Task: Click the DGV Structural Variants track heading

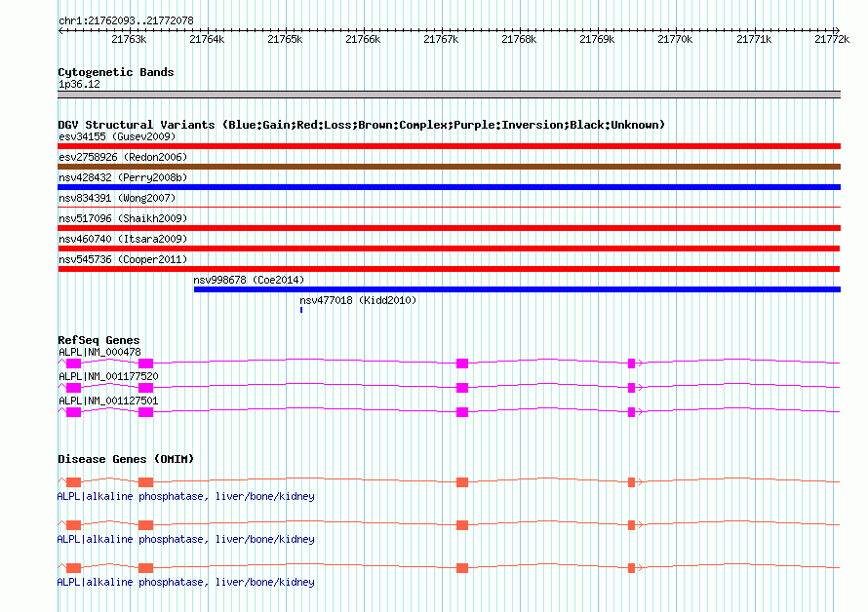Action: 362,125
